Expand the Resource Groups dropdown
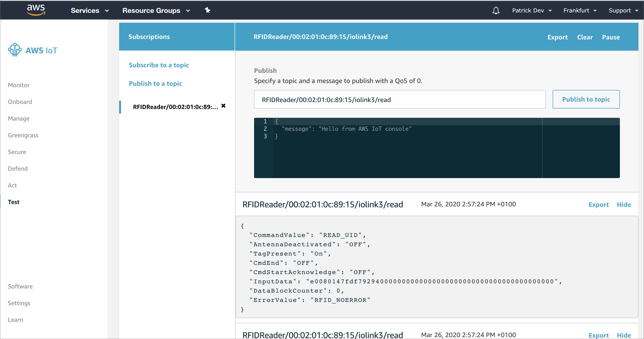This screenshot has width=644, height=339. (x=156, y=10)
